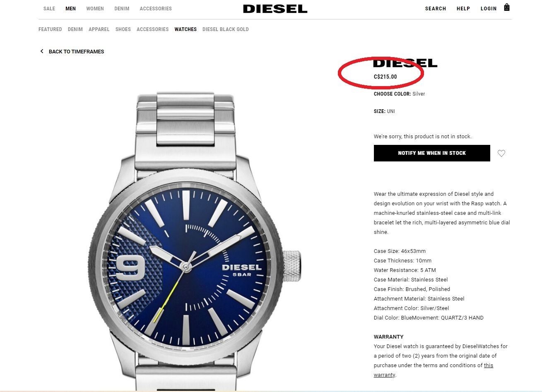Switch to the FEATURED subcategory tab
This screenshot has height=392, width=542.
pyautogui.click(x=50, y=29)
